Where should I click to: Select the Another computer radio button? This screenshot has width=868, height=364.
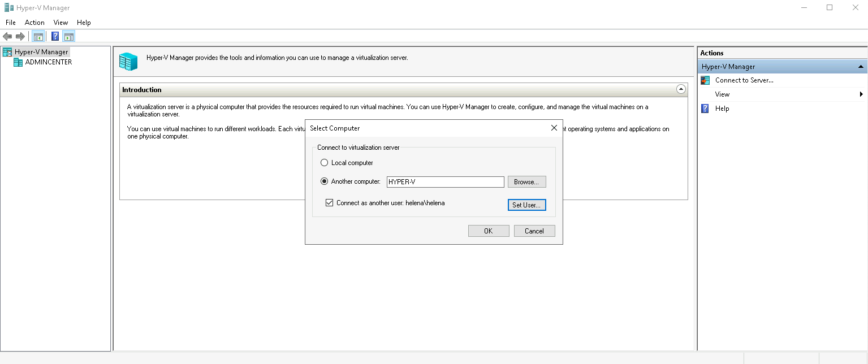tap(324, 181)
